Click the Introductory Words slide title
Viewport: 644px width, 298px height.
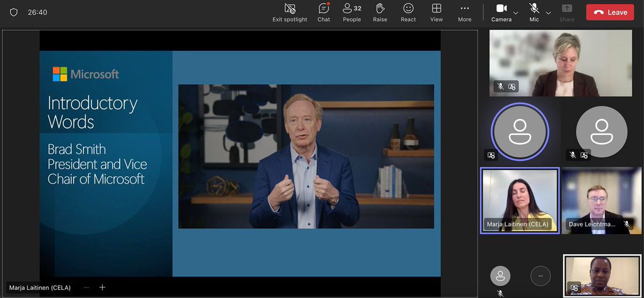(92, 112)
